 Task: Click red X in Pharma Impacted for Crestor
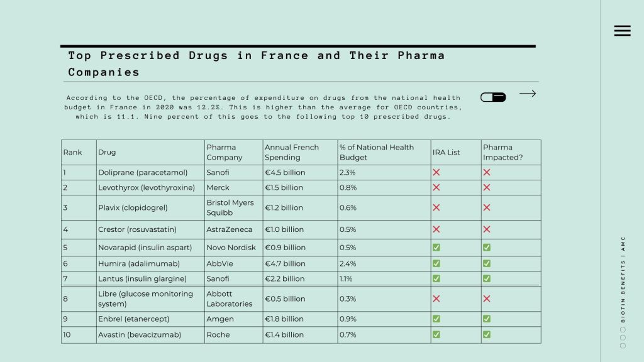(x=487, y=229)
